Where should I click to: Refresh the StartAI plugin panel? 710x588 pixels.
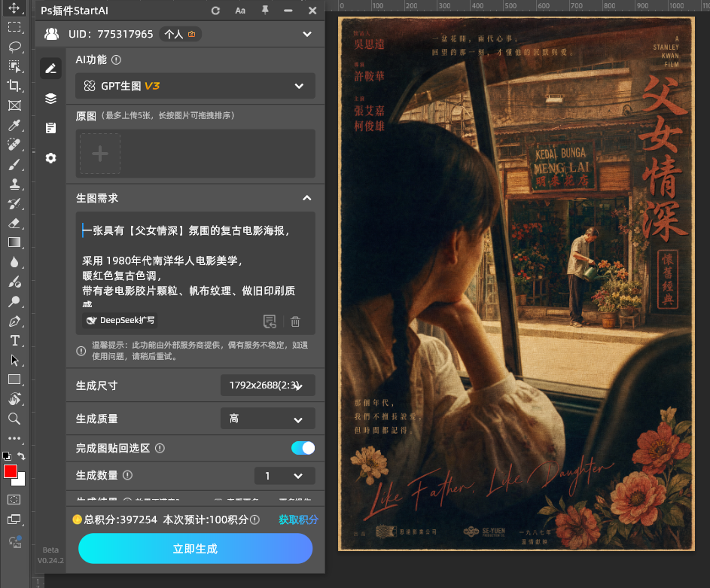point(215,11)
